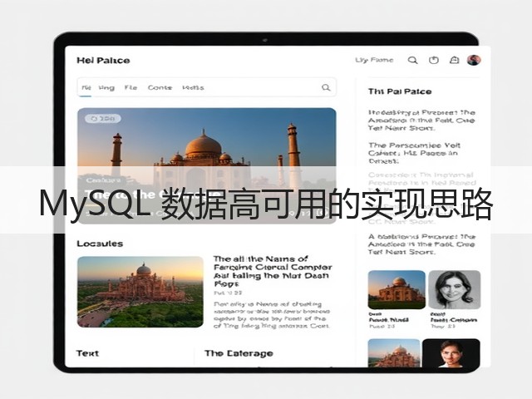This screenshot has width=532, height=399.
Task: Select the first underlined tab
Action: (x=86, y=88)
